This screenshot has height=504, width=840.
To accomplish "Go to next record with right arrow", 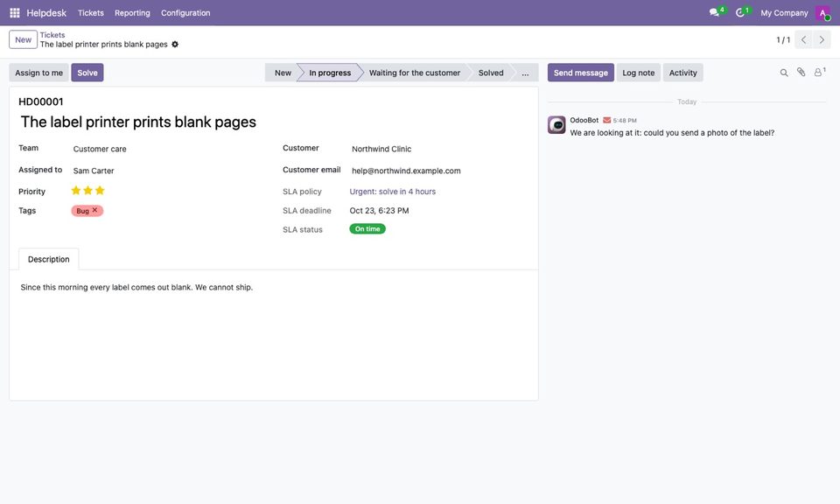I will [822, 39].
